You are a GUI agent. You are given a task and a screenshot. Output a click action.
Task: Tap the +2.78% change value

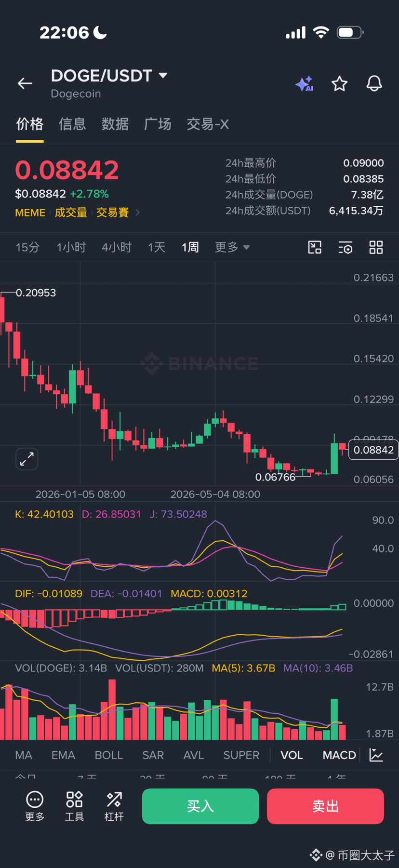click(90, 194)
